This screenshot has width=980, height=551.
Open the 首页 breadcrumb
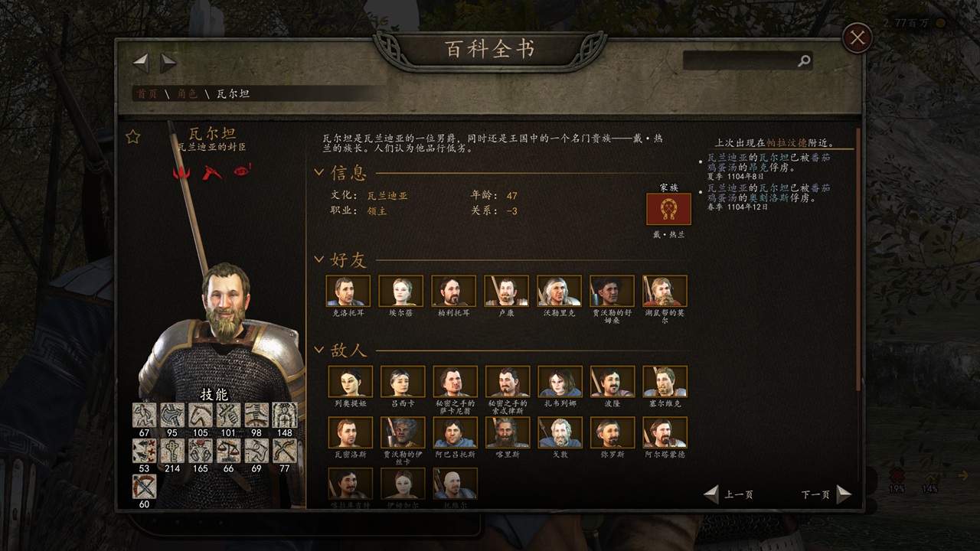click(147, 93)
